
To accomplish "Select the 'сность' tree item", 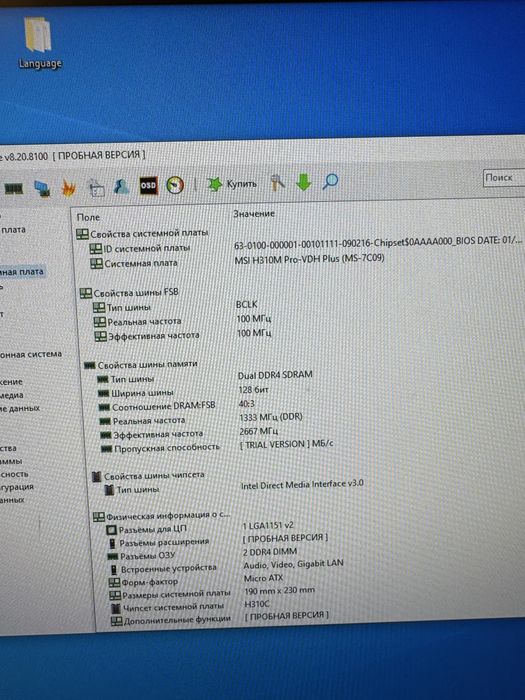I will pyautogui.click(x=14, y=474).
